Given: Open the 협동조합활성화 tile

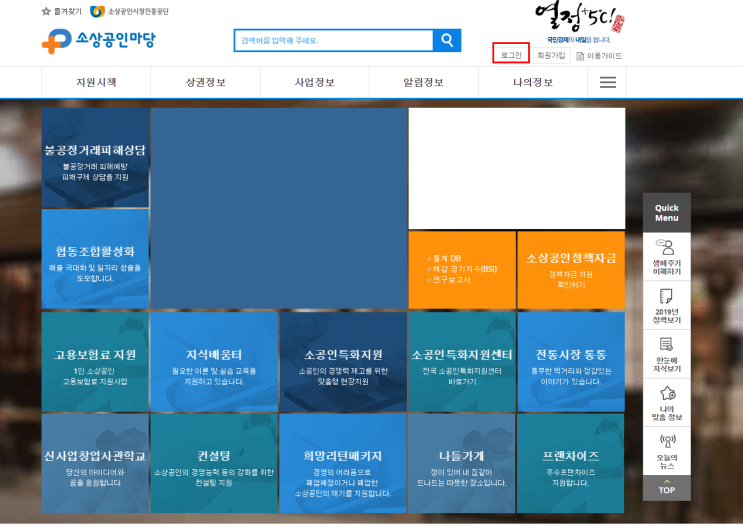Looking at the screenshot, I should [x=95, y=259].
